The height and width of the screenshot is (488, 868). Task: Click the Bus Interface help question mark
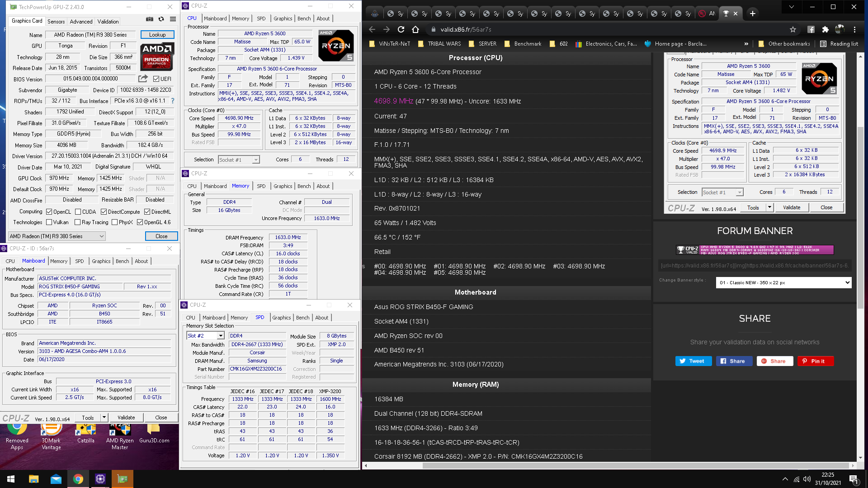pyautogui.click(x=172, y=101)
